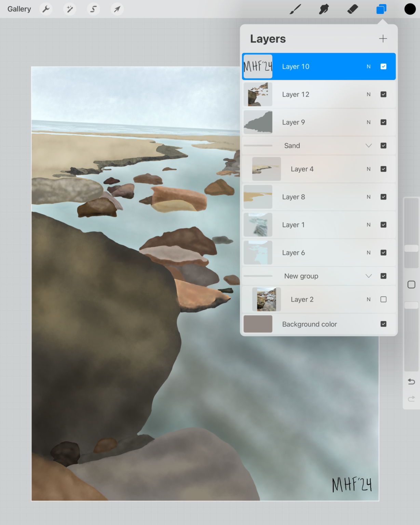This screenshot has height=525, width=420.
Task: Activate the Transform arrow tool
Action: pos(117,9)
